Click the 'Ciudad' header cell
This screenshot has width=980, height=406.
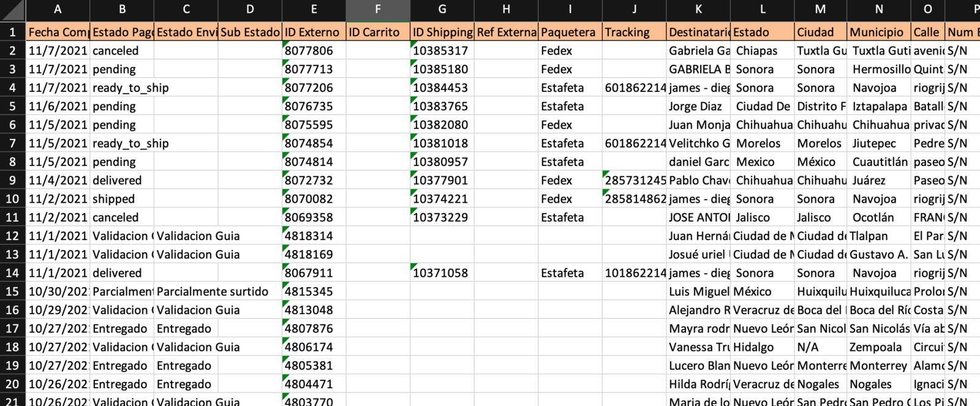tap(821, 32)
